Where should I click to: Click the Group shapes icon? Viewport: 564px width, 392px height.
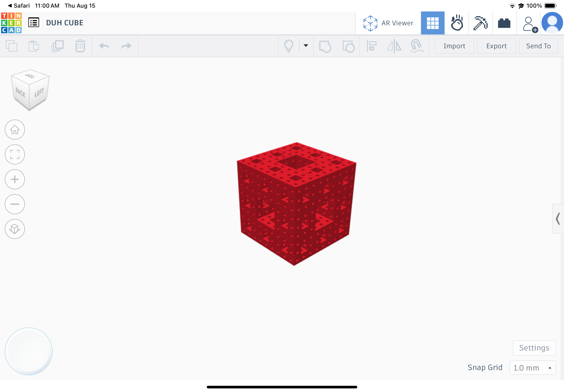325,46
